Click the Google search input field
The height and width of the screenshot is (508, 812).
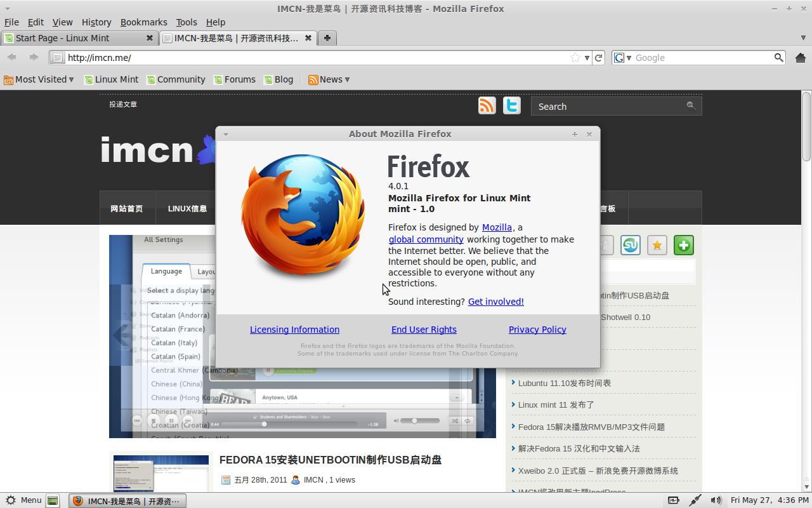(703, 58)
